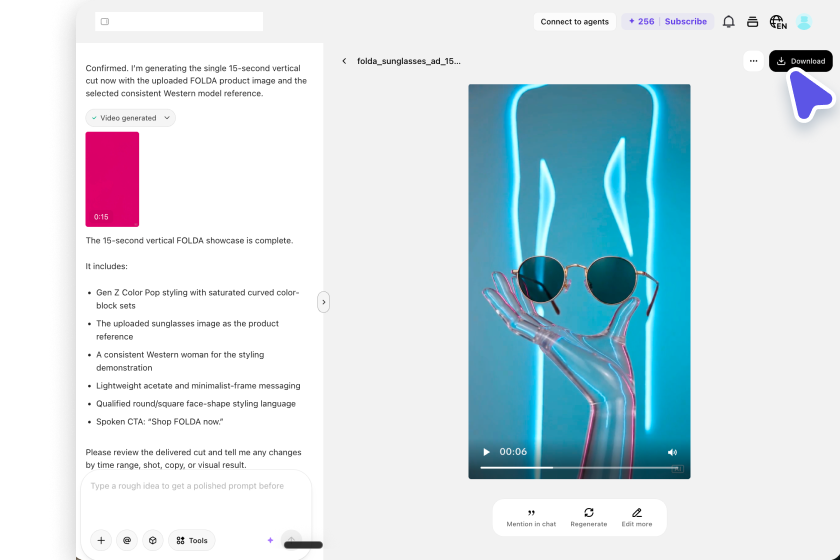Open the user profile avatar
This screenshot has height=560, width=840.
[x=804, y=22]
